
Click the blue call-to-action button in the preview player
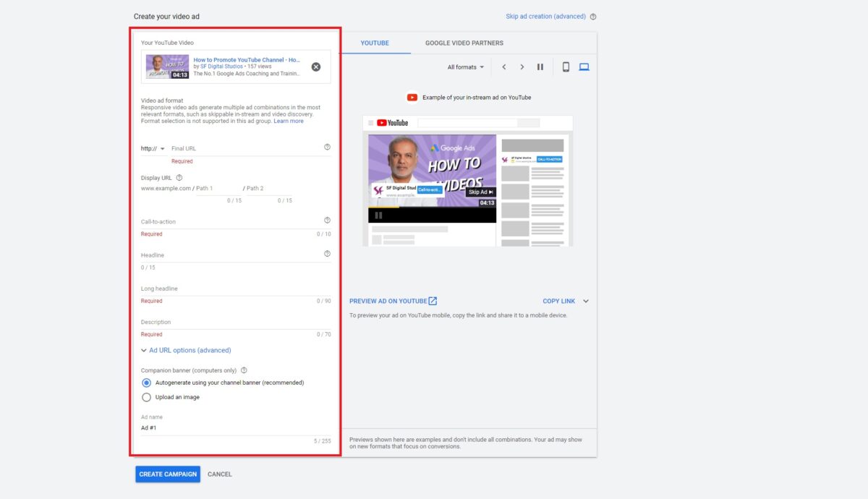pyautogui.click(x=430, y=189)
